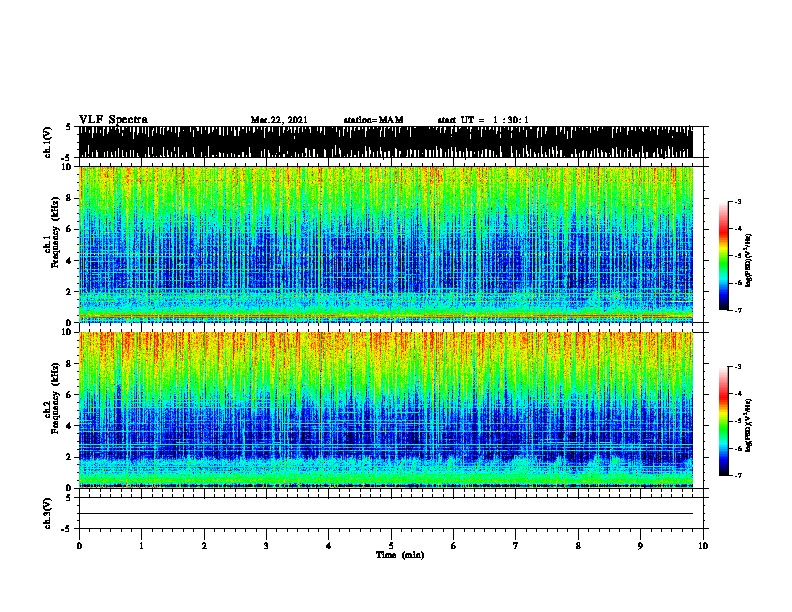The width and height of the screenshot is (792, 612).
Task: Click the 'station=MAM' header label
Action: (373, 120)
